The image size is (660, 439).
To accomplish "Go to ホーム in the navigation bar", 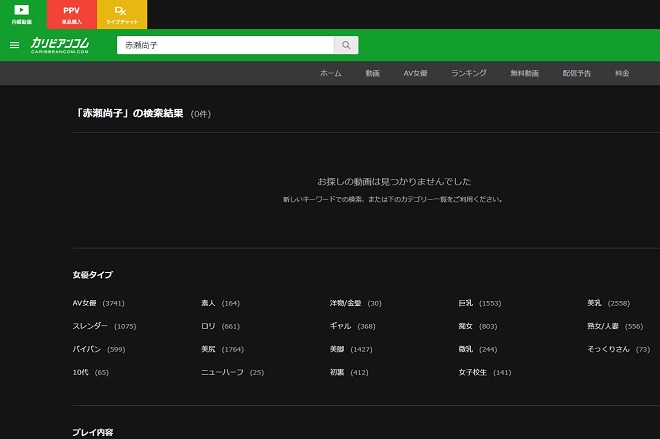I will [x=330, y=74].
